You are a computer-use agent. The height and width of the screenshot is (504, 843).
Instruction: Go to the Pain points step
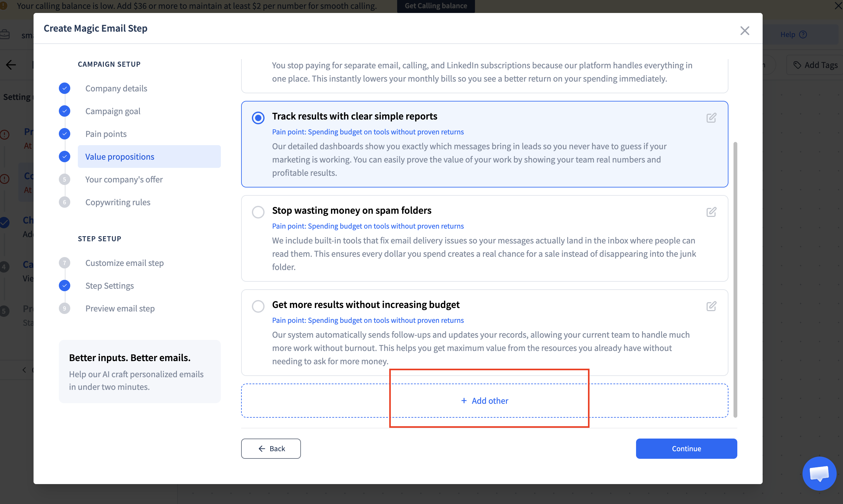coord(106,134)
